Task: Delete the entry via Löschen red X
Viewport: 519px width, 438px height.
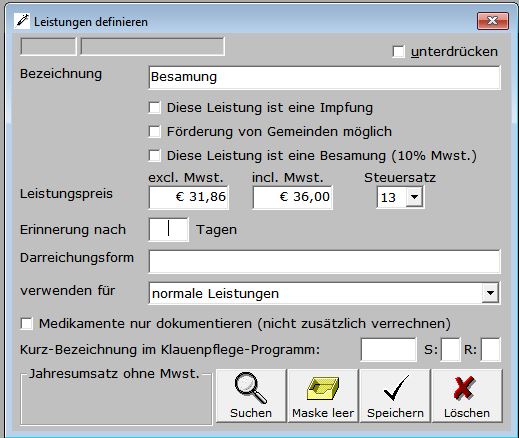Action: pyautogui.click(x=467, y=396)
